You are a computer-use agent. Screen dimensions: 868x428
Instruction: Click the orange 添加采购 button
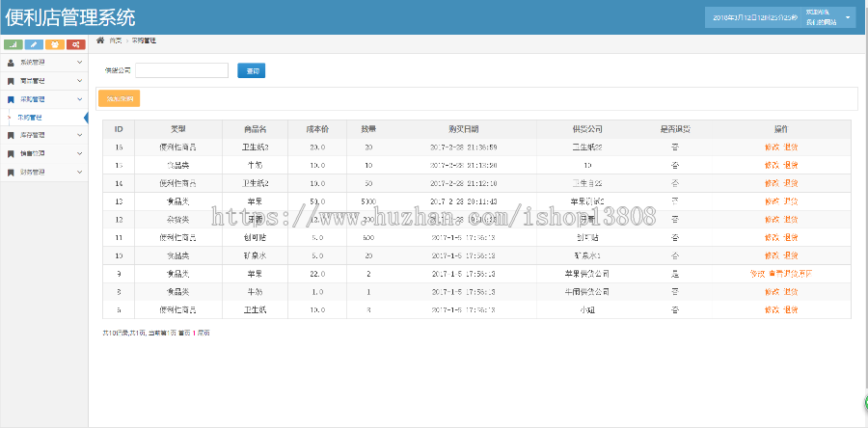tap(119, 98)
